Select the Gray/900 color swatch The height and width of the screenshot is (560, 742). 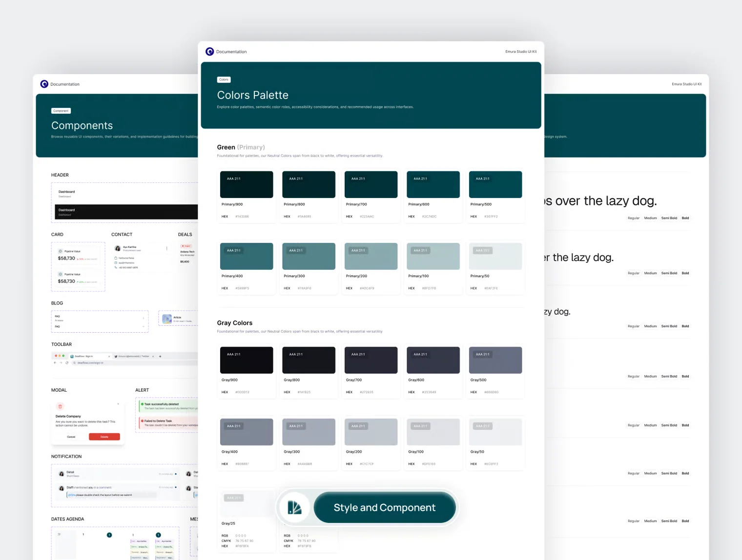(247, 360)
